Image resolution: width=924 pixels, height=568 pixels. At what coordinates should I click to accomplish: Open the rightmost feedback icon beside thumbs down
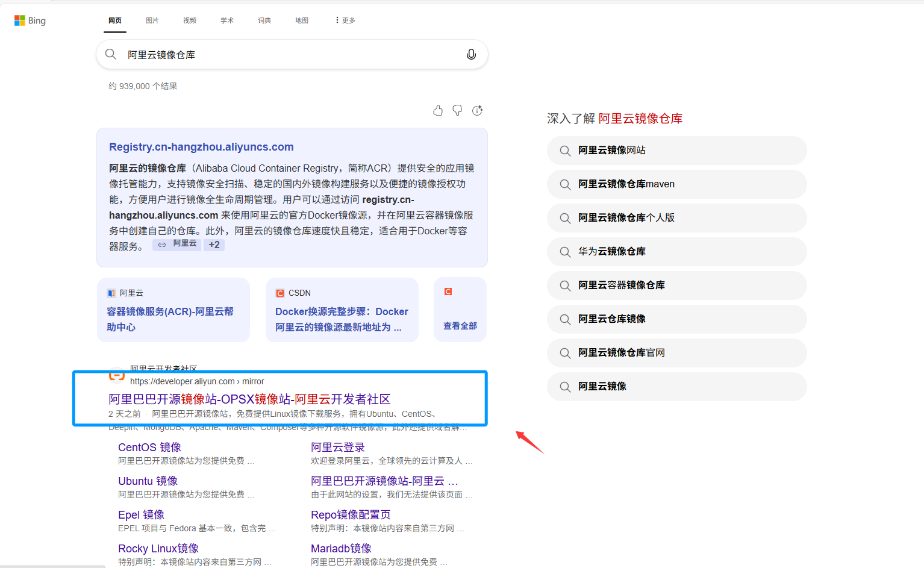(x=478, y=110)
